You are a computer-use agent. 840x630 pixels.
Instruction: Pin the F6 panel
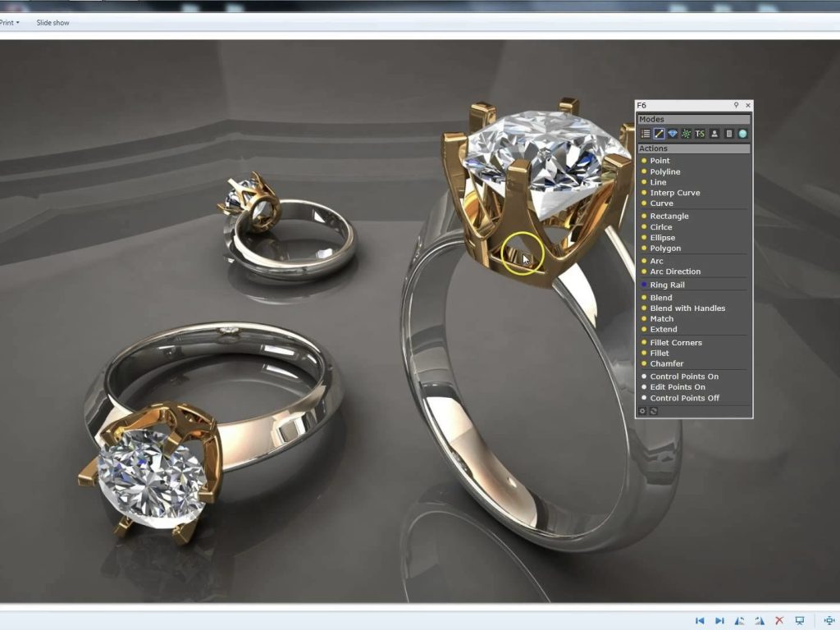click(x=736, y=105)
